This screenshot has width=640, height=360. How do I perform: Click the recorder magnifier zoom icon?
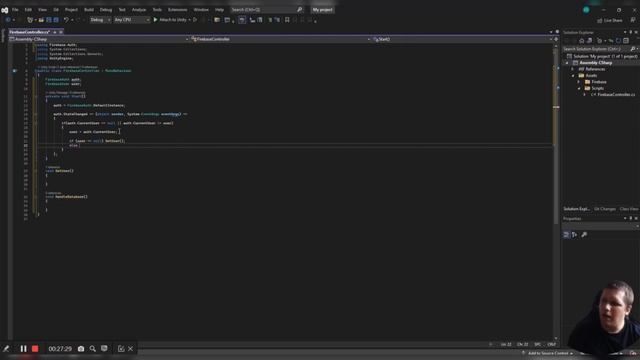[93, 349]
